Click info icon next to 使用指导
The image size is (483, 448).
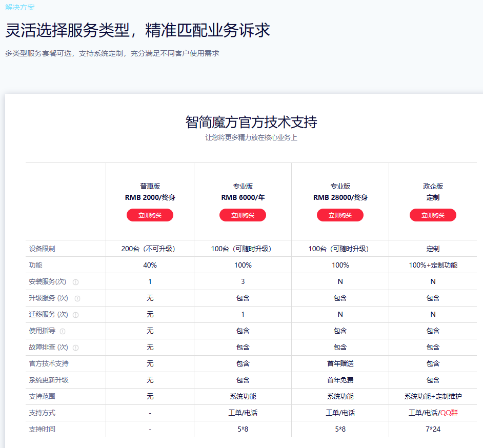pyautogui.click(x=63, y=331)
